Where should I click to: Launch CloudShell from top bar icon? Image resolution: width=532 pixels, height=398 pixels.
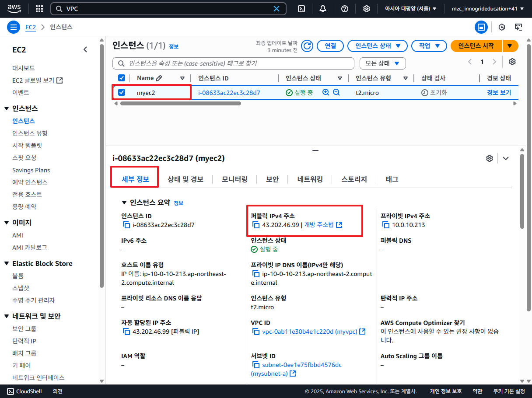point(301,9)
